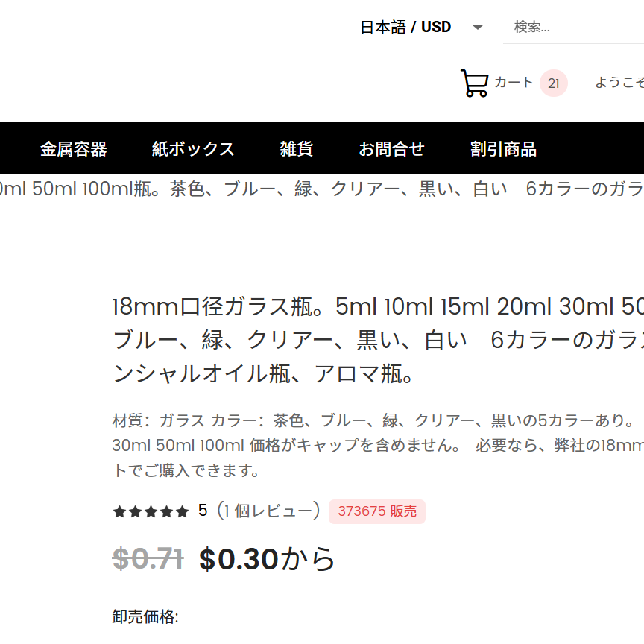The width and height of the screenshot is (644, 644).
Task: Click the 日本語 / USD selector text
Action: tap(405, 28)
